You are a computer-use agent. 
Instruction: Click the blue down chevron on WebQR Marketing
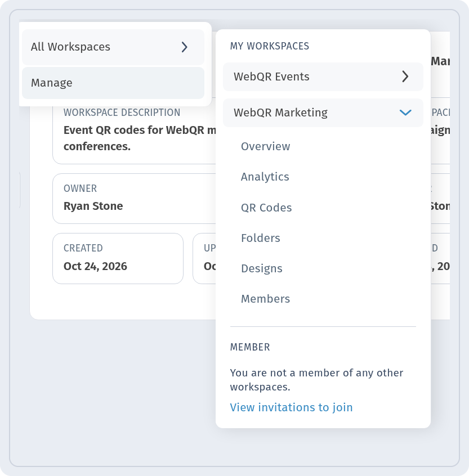point(405,113)
